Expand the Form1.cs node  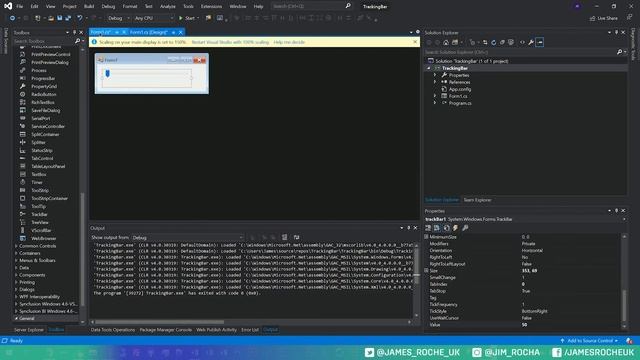[435, 96]
